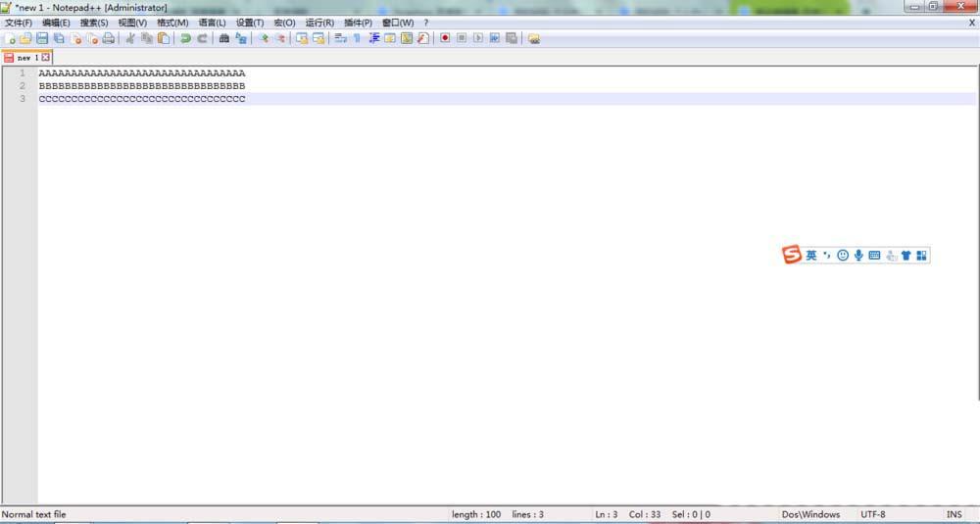Screen dimensions: 980x524
Task: Click the Print toolbar icon
Action: pos(109,38)
